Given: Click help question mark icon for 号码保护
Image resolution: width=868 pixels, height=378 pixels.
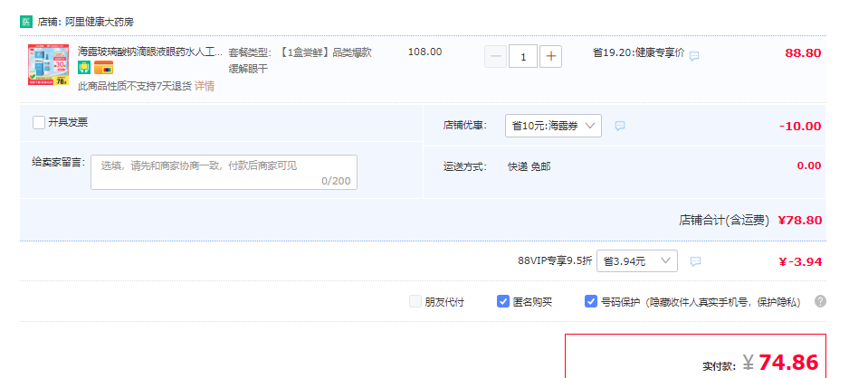Looking at the screenshot, I should click(821, 302).
